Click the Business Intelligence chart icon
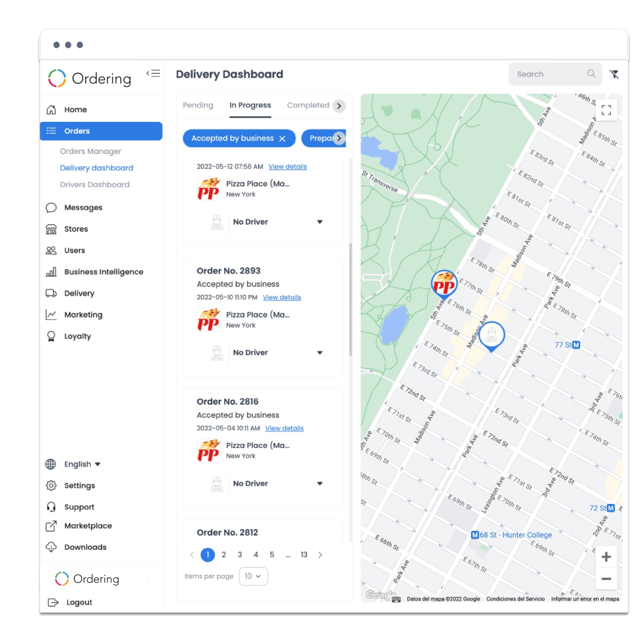Viewport: 644px width, 644px height. point(51,272)
